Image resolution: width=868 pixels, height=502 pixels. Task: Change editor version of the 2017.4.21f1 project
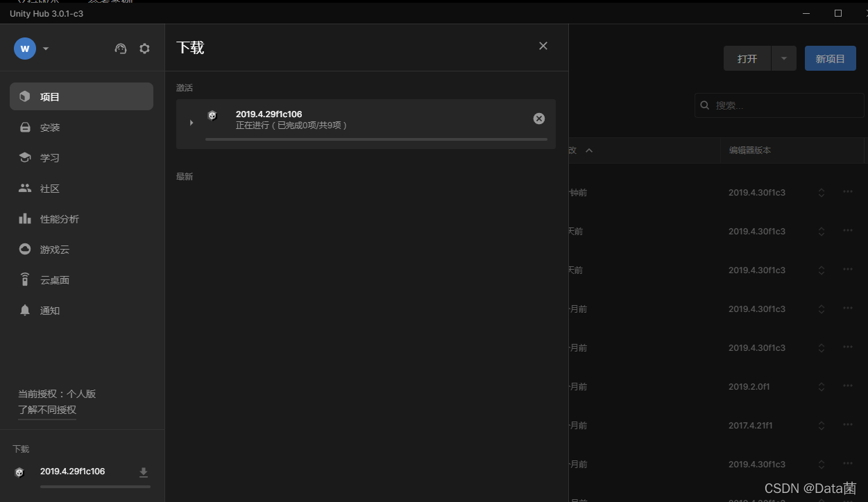point(822,426)
